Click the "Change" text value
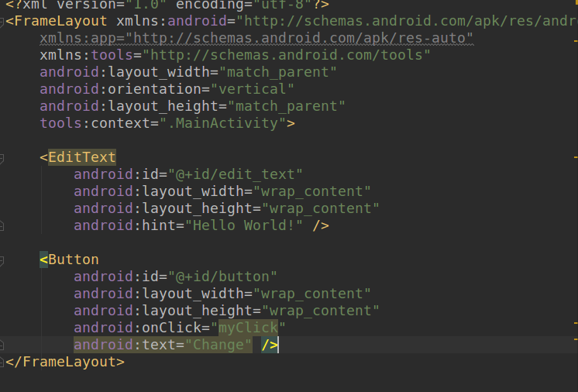 [x=218, y=345]
